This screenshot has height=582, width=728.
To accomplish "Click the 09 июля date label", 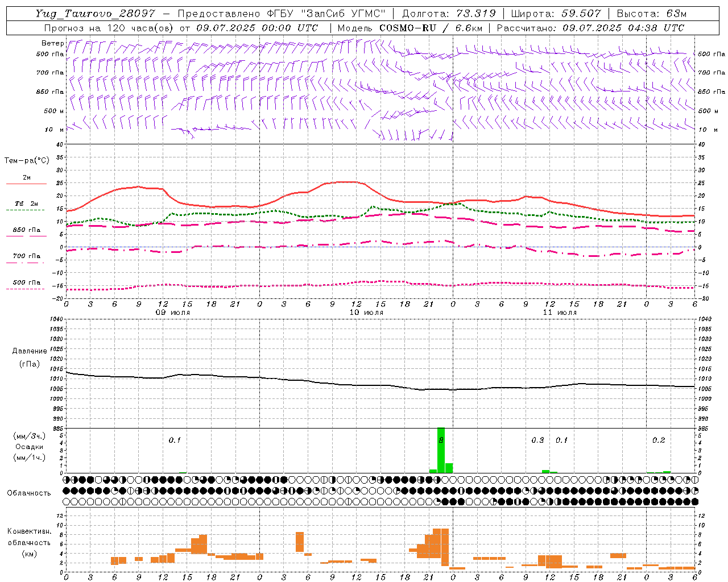I will coord(173,313).
